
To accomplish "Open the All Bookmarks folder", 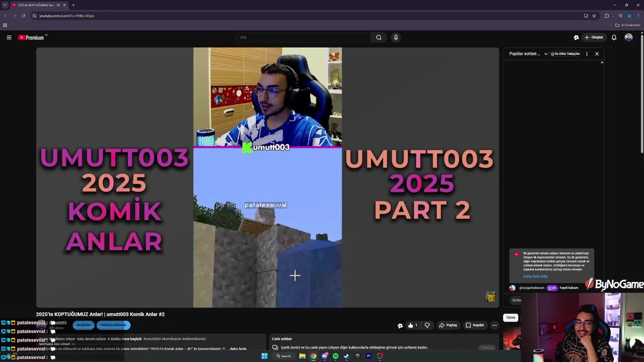I will pyautogui.click(x=628, y=25).
